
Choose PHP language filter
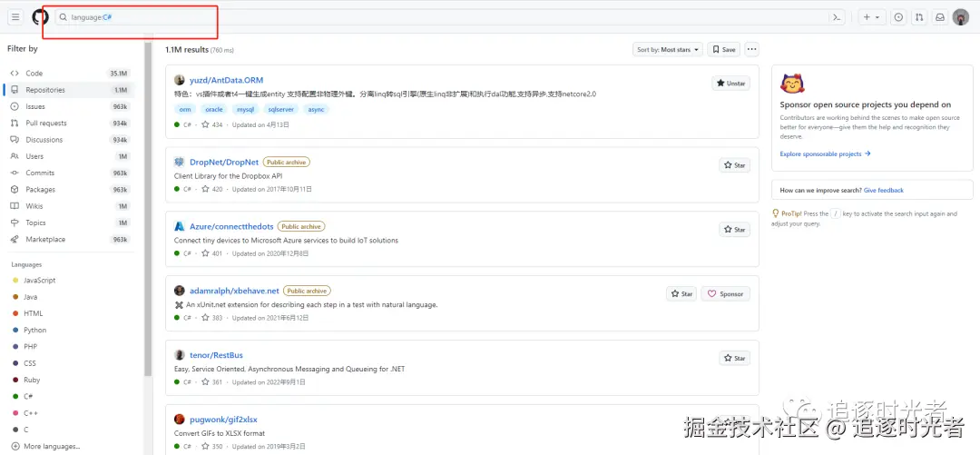pyautogui.click(x=30, y=347)
